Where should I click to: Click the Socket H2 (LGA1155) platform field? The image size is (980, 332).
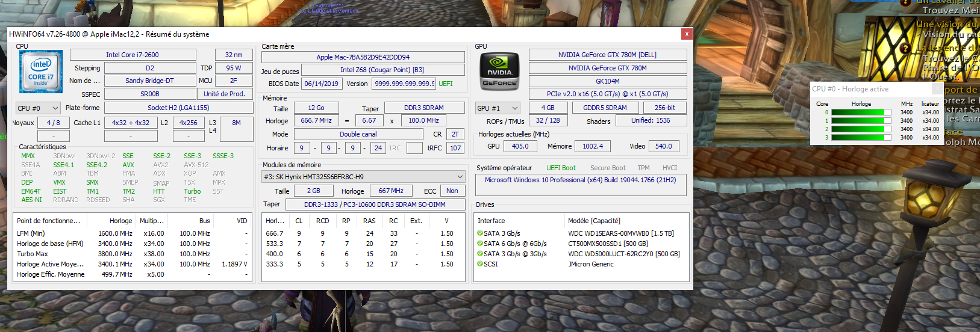pos(178,108)
